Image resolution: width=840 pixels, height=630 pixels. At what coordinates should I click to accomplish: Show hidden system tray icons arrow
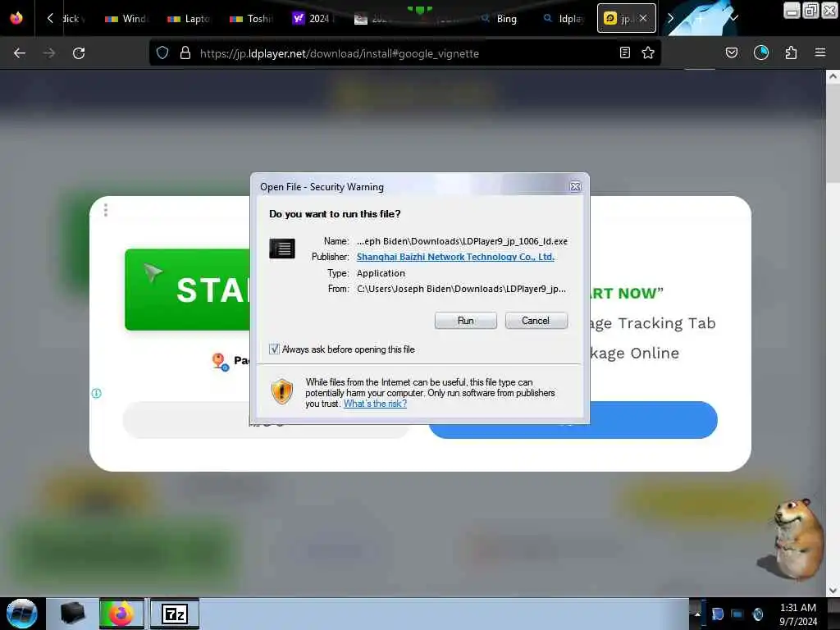coord(697,614)
